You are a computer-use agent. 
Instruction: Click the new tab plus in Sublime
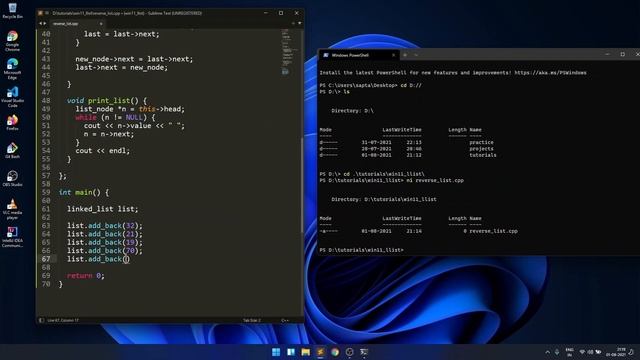(x=293, y=23)
